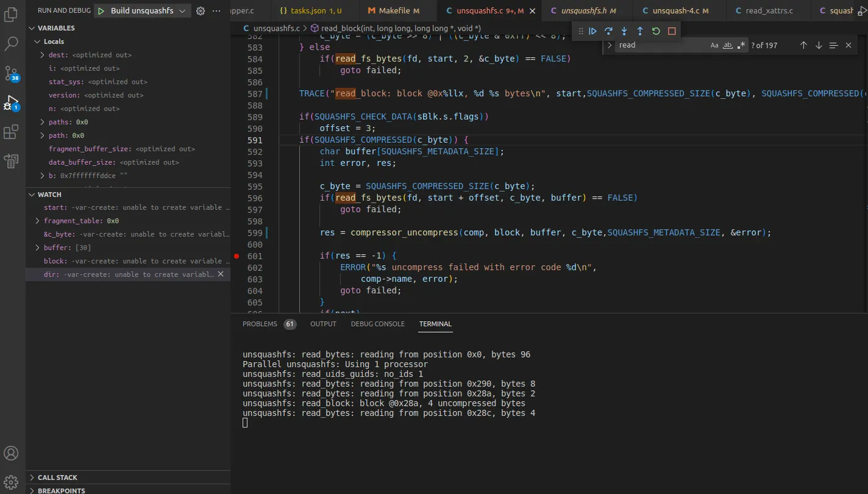Go to the next find match

[819, 45]
